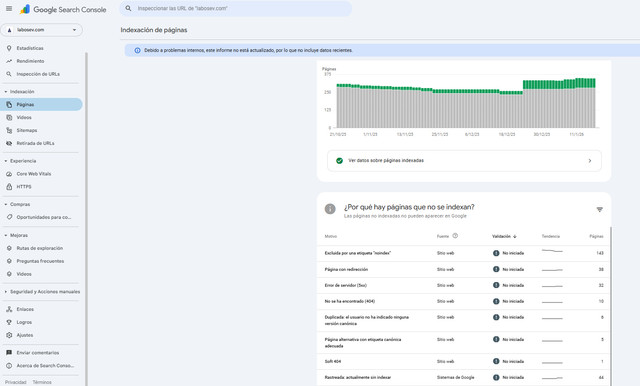Open row No se ha encontrado (404)
Viewport: 640px width, 386px height.
tap(464, 302)
